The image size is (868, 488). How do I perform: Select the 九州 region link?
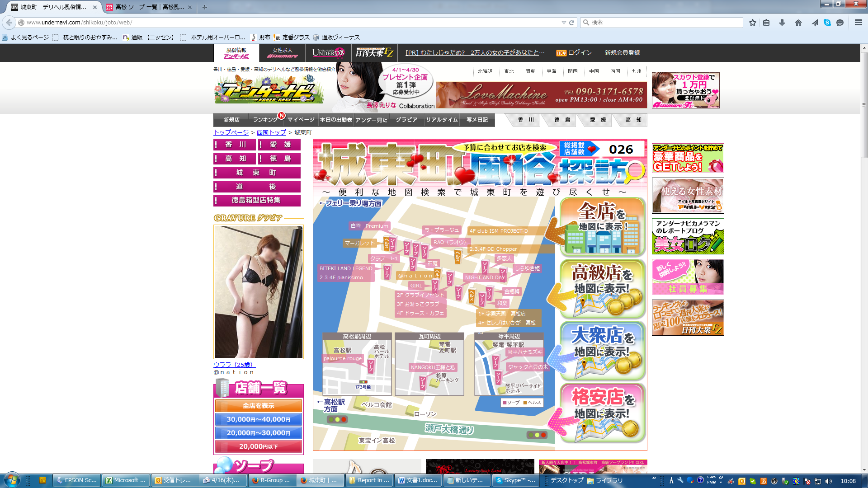637,71
